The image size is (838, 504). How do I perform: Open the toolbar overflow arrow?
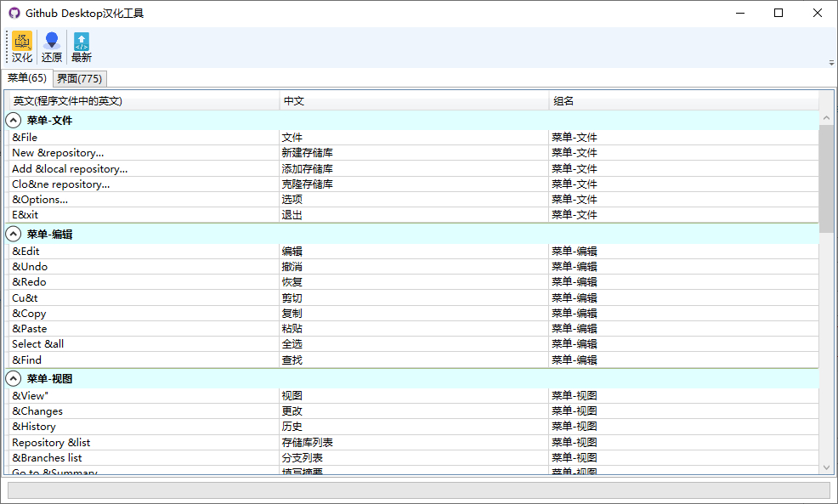[x=831, y=63]
